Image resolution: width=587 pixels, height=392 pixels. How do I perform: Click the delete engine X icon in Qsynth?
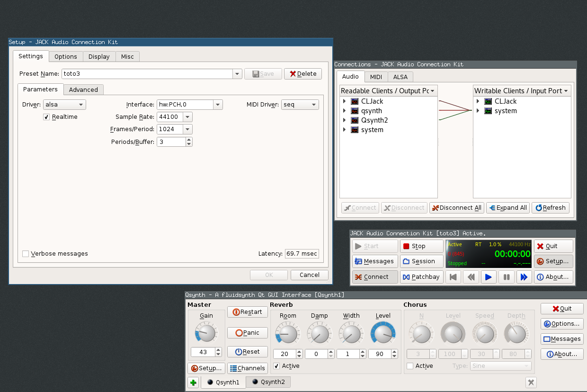tap(531, 383)
